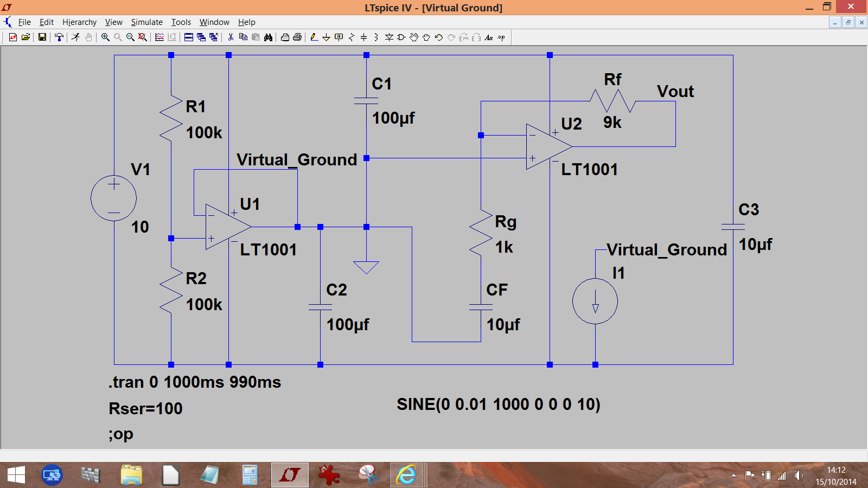Open a schematic file
Image resolution: width=868 pixels, height=488 pixels.
tap(25, 37)
